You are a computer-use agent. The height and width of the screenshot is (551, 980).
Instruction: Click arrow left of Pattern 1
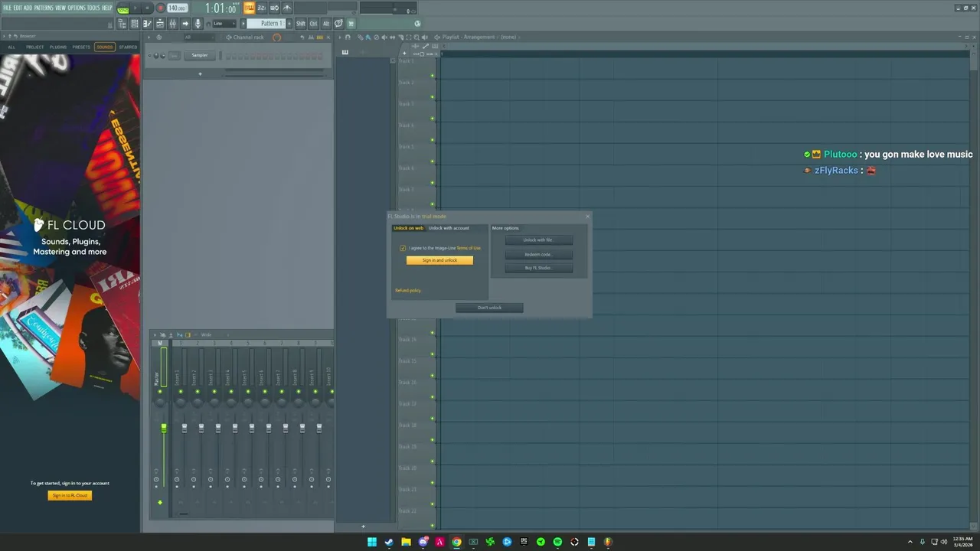click(x=243, y=24)
